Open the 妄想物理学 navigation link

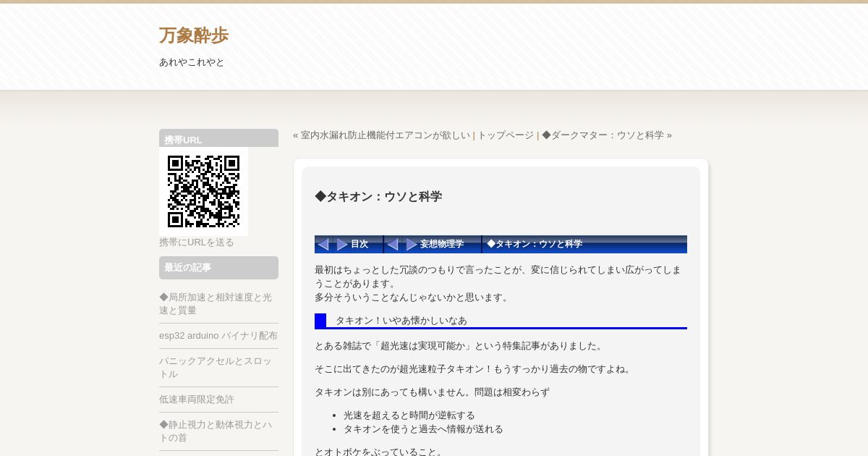(442, 245)
